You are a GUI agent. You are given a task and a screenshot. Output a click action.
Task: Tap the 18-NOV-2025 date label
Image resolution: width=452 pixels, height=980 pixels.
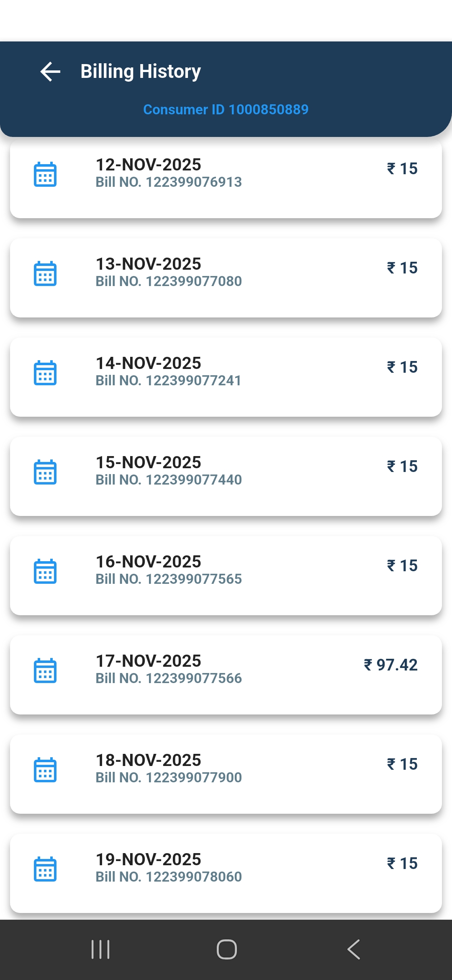click(149, 760)
